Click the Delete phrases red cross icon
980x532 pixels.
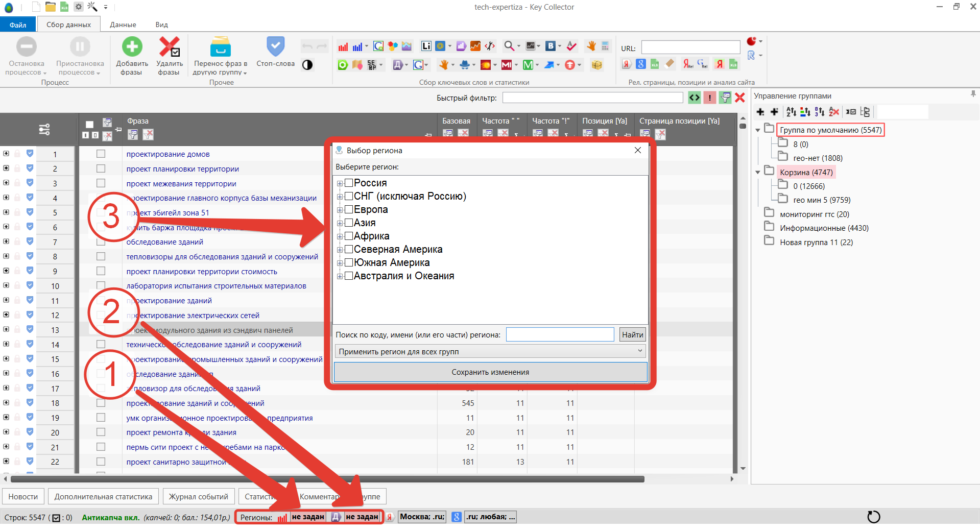[169, 47]
